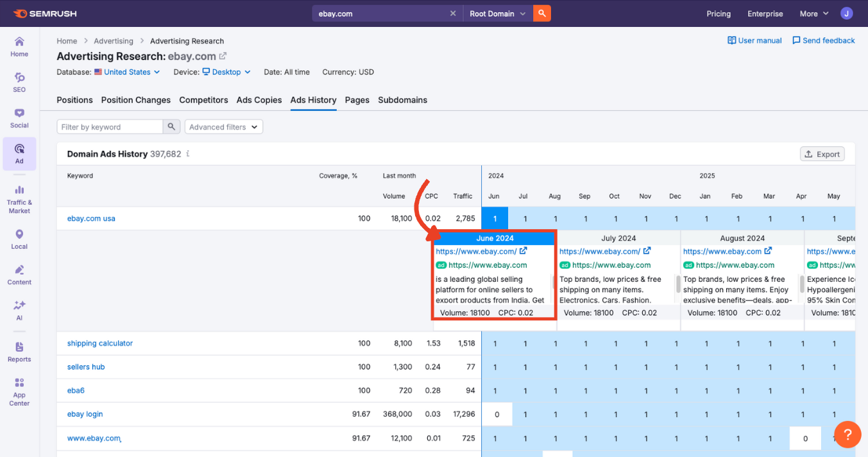
Task: Click inside the Filter by keyword field
Action: [x=109, y=126]
